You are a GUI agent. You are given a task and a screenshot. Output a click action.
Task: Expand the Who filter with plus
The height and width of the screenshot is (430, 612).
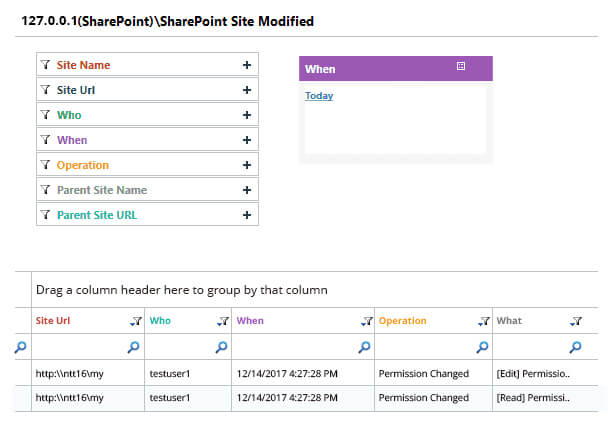(247, 115)
